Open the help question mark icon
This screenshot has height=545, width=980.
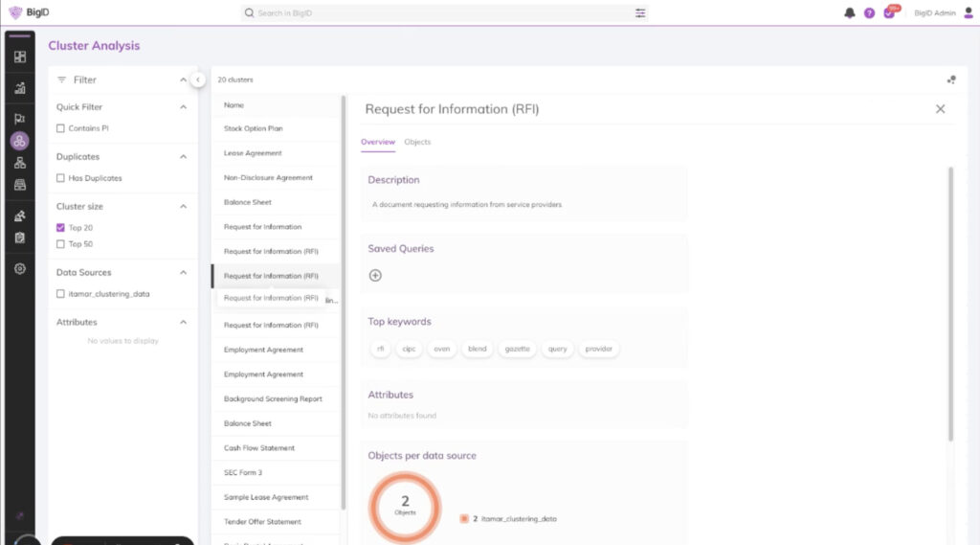tap(869, 13)
